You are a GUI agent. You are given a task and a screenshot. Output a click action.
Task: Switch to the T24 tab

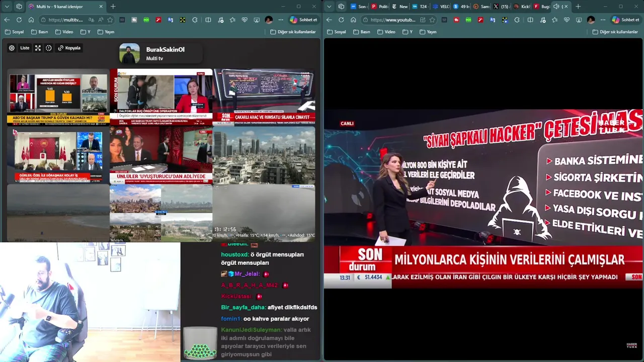pyautogui.click(x=420, y=7)
